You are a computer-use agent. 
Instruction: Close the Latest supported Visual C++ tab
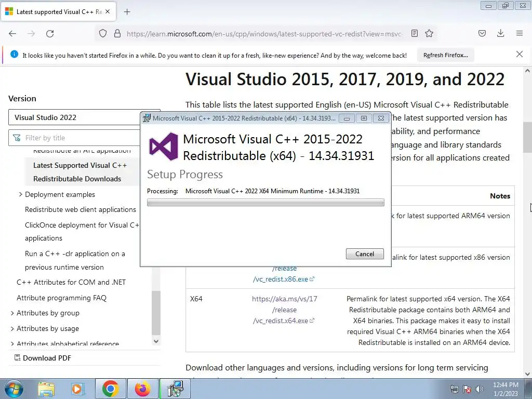(108, 11)
